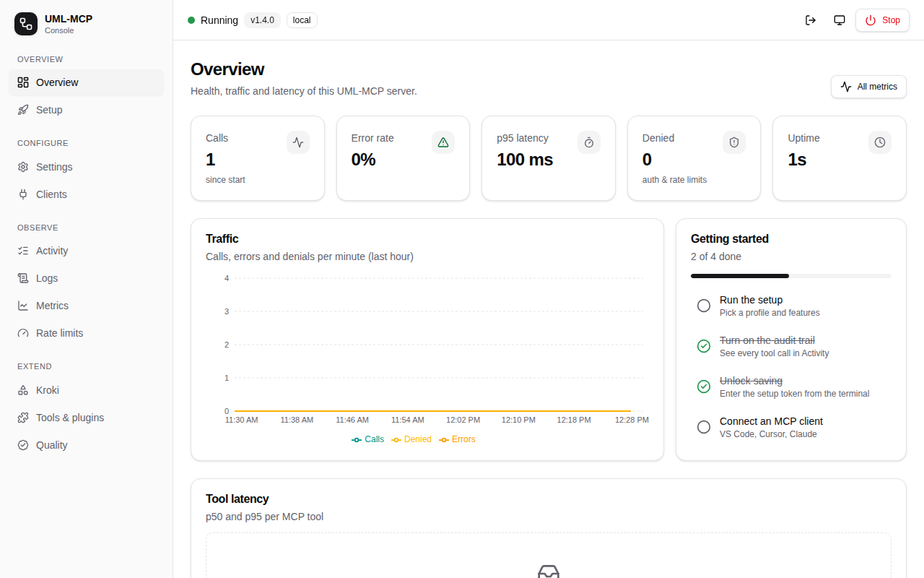Image resolution: width=924 pixels, height=578 pixels.
Task: Click the Getting started progress bar
Action: point(791,276)
